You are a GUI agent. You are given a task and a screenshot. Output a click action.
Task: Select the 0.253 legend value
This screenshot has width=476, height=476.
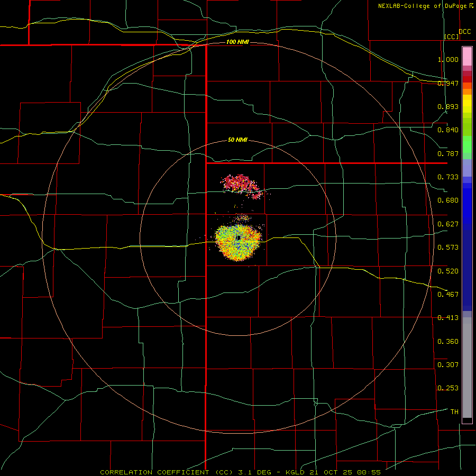pos(448,388)
